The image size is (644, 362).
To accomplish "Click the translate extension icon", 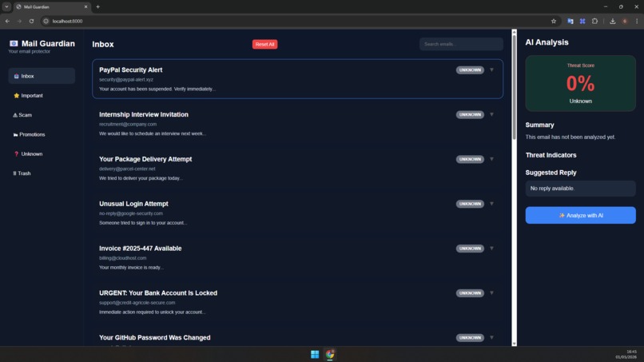I will [570, 21].
